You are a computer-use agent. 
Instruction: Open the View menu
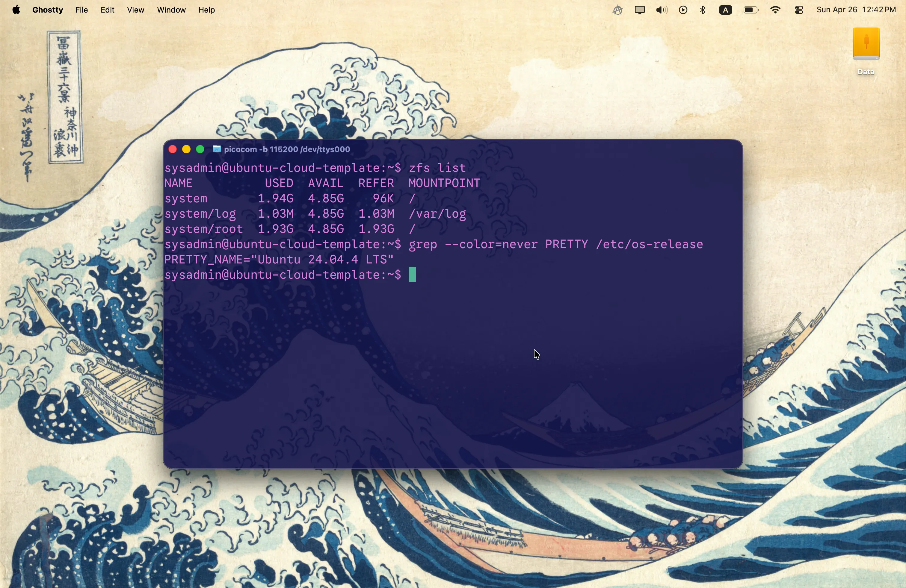pyautogui.click(x=135, y=10)
